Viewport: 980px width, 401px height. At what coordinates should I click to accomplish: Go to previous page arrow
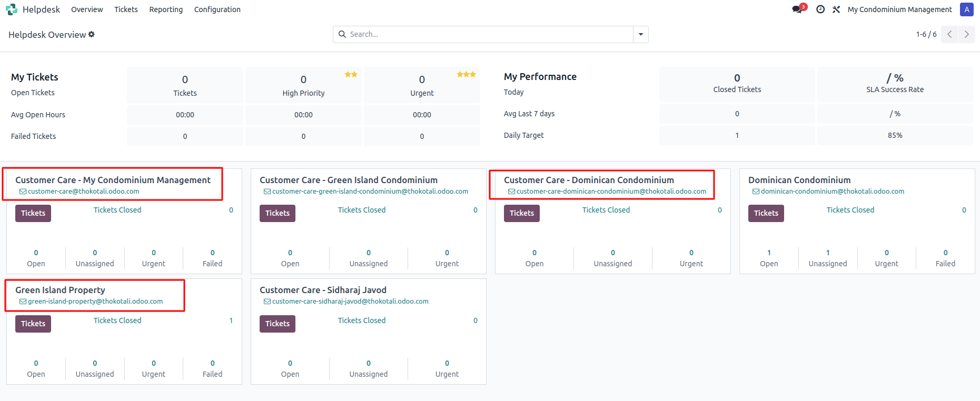[x=949, y=34]
